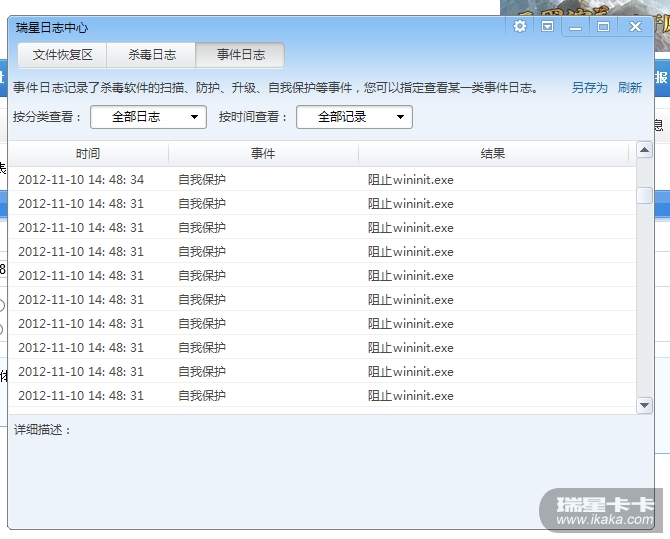Sort by the 事件 column header

click(263, 153)
